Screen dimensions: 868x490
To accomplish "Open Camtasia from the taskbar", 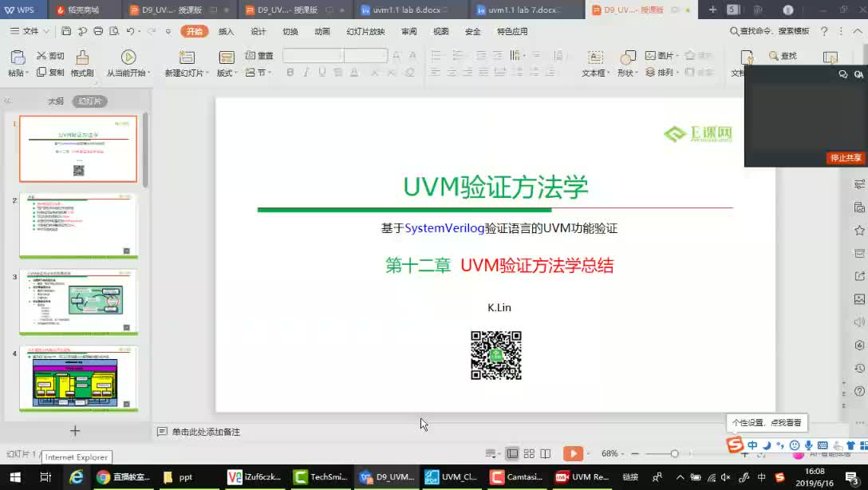I will [x=516, y=476].
